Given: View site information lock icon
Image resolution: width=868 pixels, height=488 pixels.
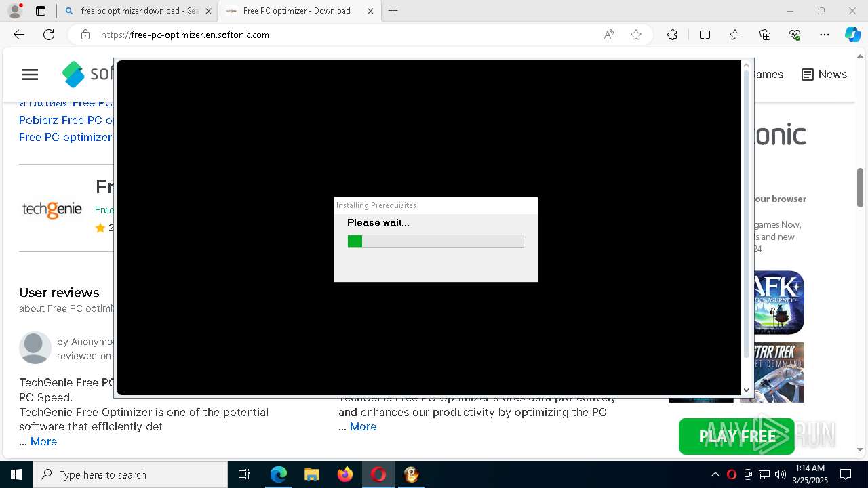Looking at the screenshot, I should (85, 35).
